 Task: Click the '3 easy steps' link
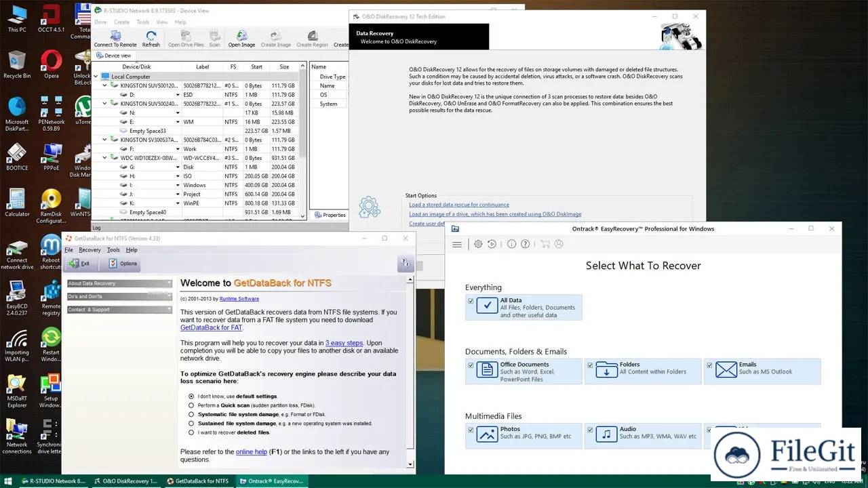pos(344,343)
